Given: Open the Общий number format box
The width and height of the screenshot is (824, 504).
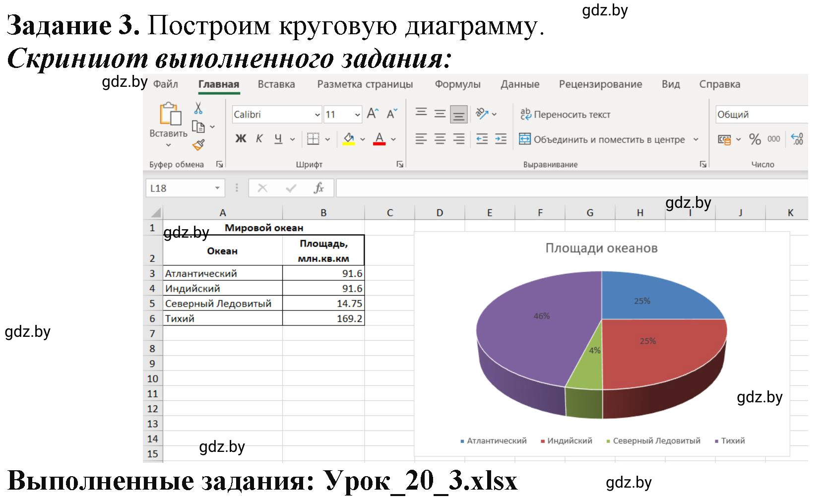Looking at the screenshot, I should click(x=761, y=115).
